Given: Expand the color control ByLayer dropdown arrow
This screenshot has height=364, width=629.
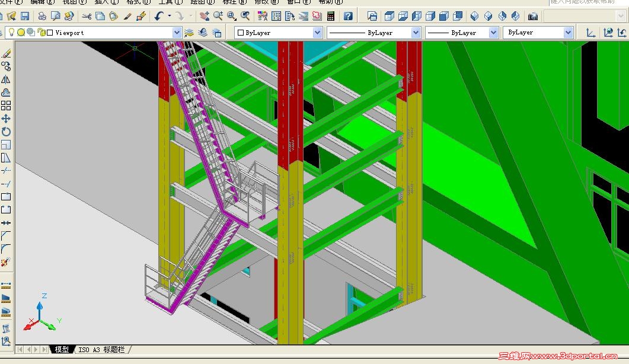Looking at the screenshot, I should 317,33.
